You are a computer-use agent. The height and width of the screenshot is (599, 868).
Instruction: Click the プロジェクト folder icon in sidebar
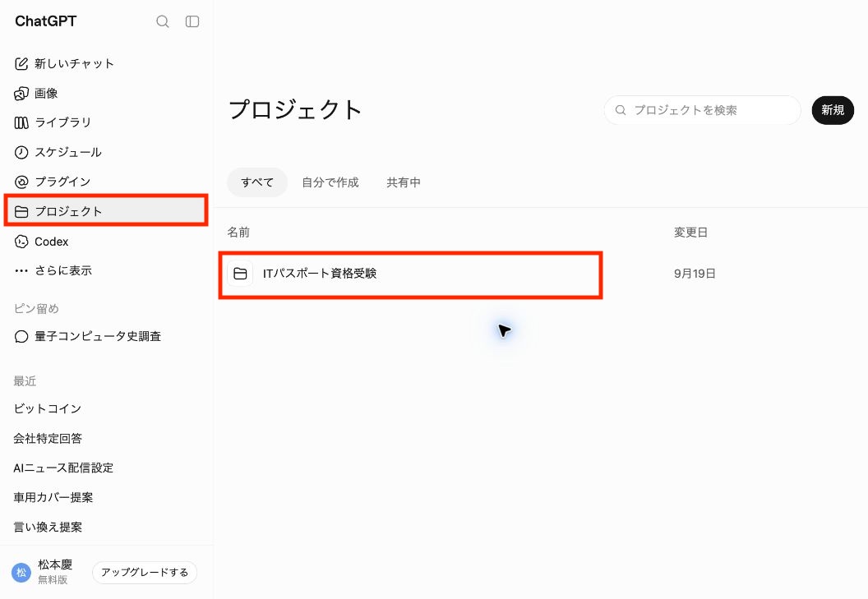21,211
